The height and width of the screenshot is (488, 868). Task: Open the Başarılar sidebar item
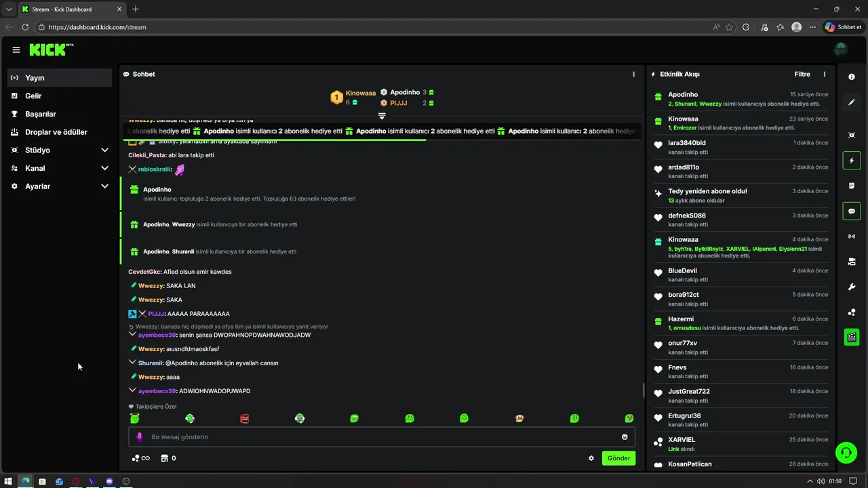pos(60,114)
